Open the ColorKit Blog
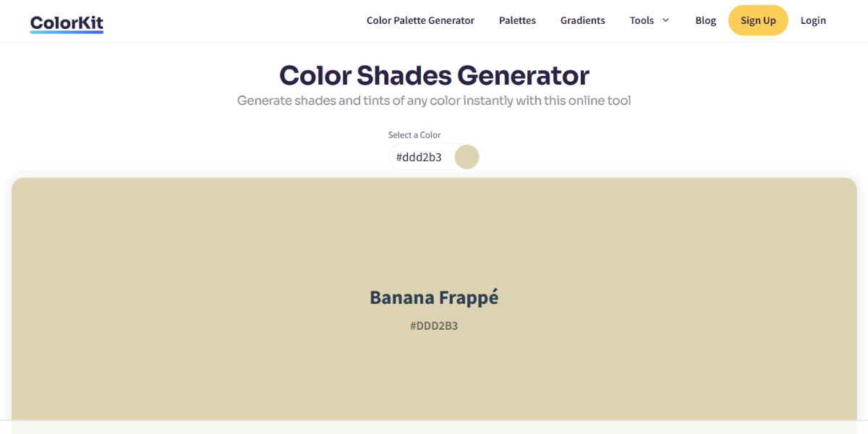 (705, 20)
